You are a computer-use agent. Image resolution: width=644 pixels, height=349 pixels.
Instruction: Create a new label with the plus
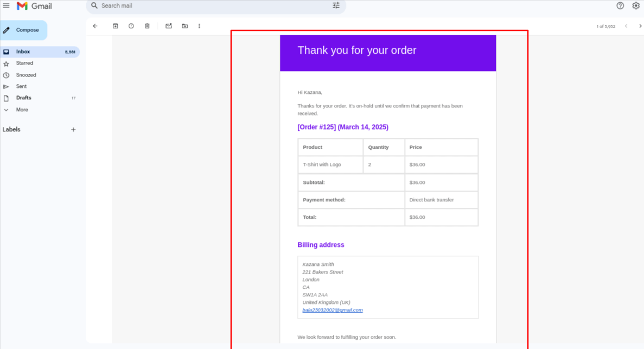73,129
